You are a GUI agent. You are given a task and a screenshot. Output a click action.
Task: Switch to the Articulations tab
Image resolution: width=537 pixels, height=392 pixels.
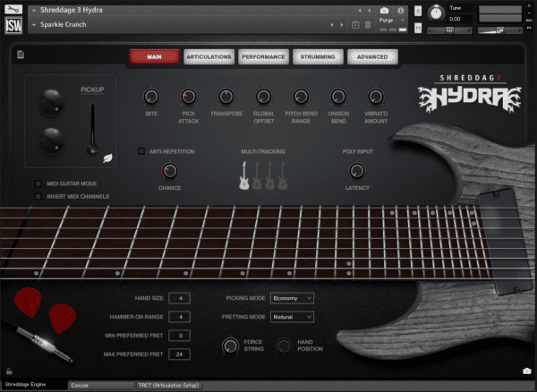(209, 57)
